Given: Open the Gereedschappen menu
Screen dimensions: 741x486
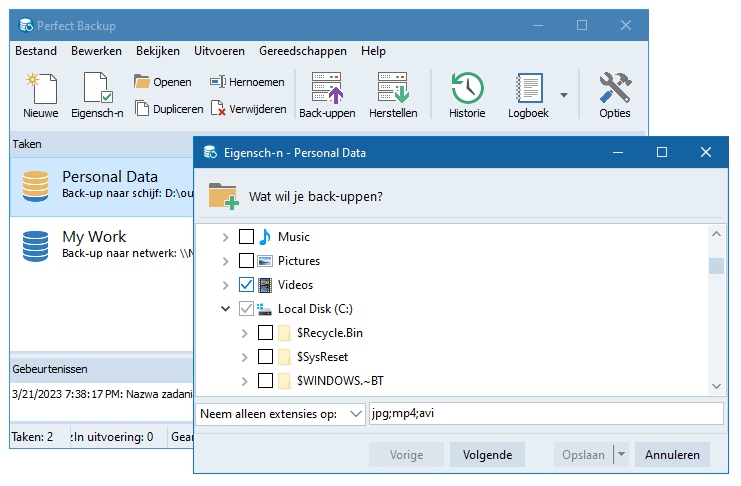Looking at the screenshot, I should tap(302, 51).
